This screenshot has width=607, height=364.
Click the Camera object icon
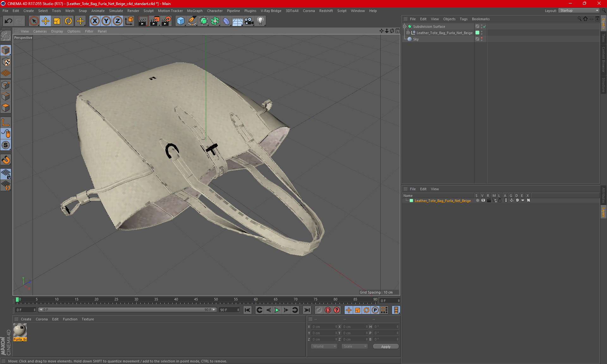click(x=249, y=21)
